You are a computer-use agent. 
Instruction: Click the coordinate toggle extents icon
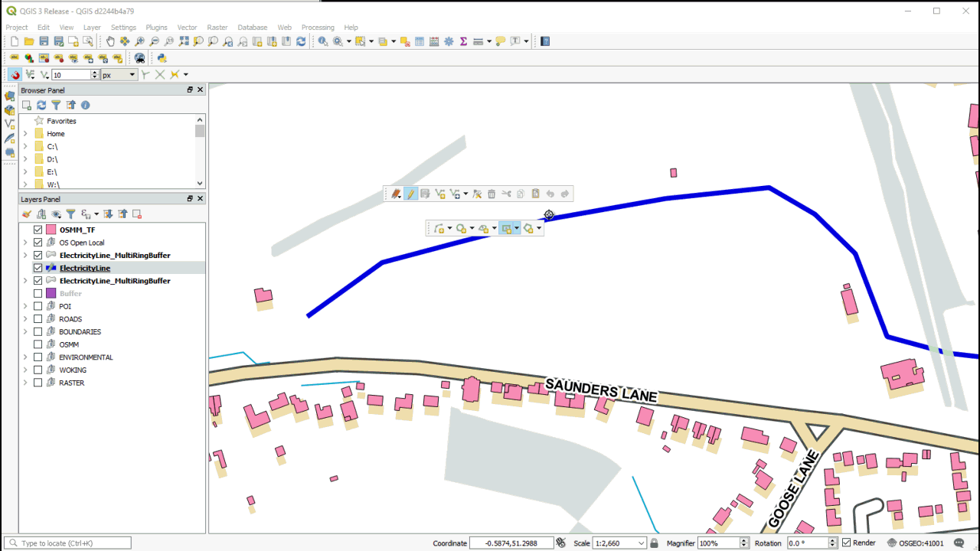560,543
